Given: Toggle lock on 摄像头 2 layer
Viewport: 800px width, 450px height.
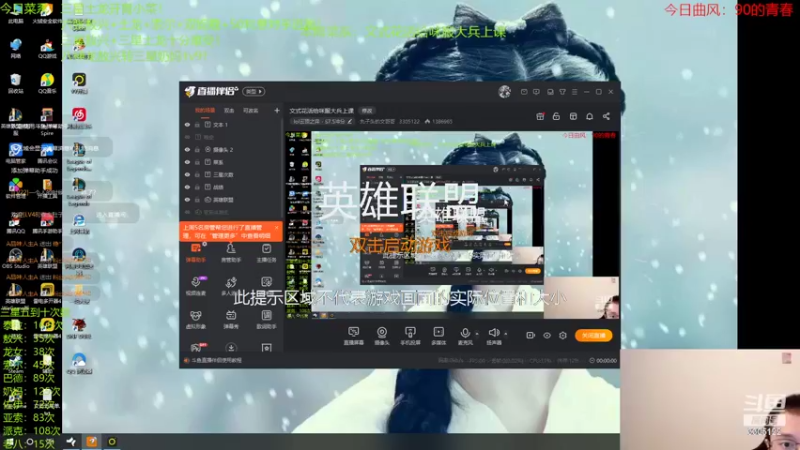Looking at the screenshot, I should [197, 149].
